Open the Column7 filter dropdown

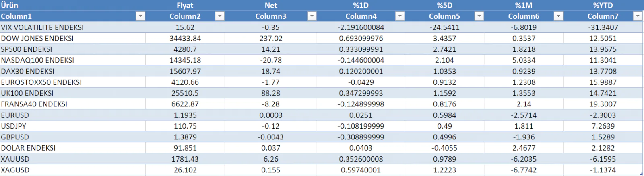click(x=638, y=16)
